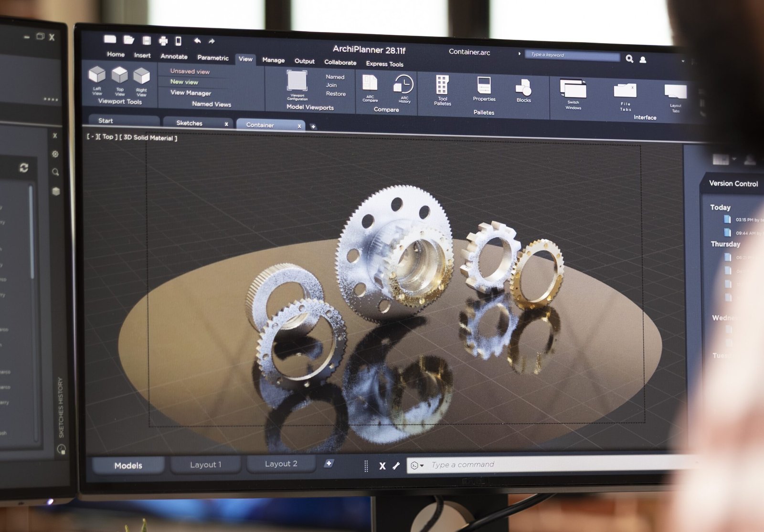Click the print icon in top toolbar
This screenshot has width=764, height=532.
(x=163, y=41)
